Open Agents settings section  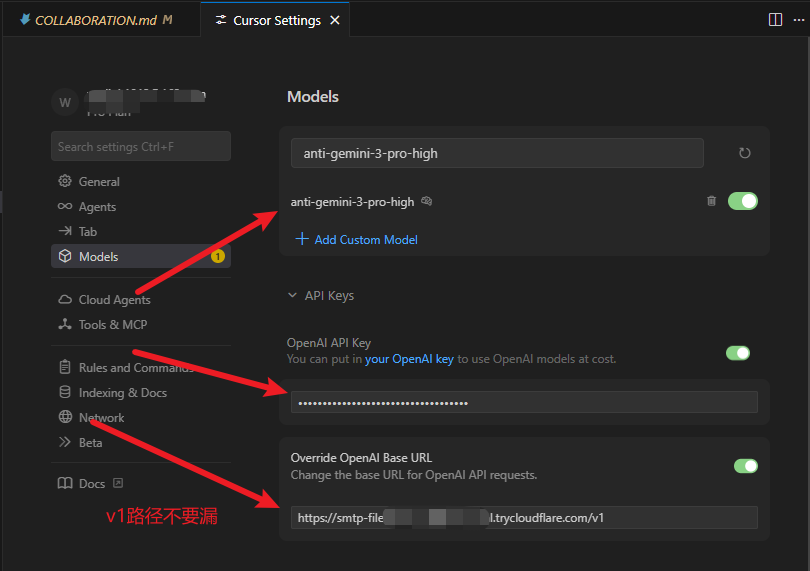point(141,207)
